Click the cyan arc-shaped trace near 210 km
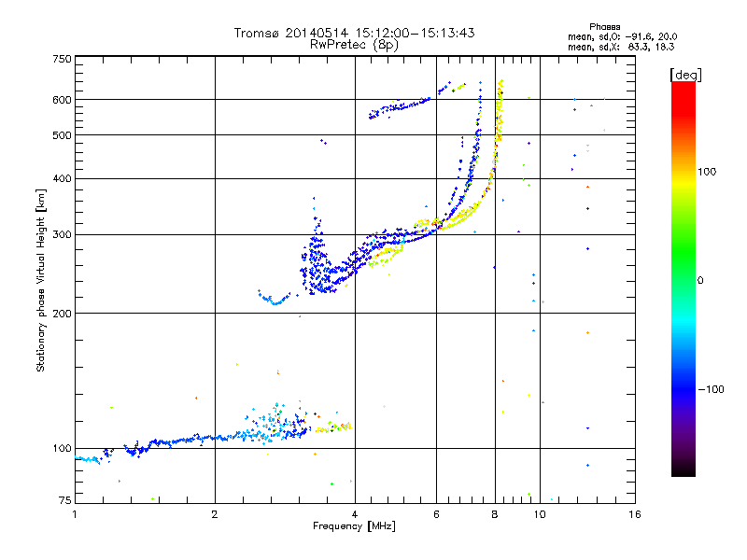 [274, 299]
